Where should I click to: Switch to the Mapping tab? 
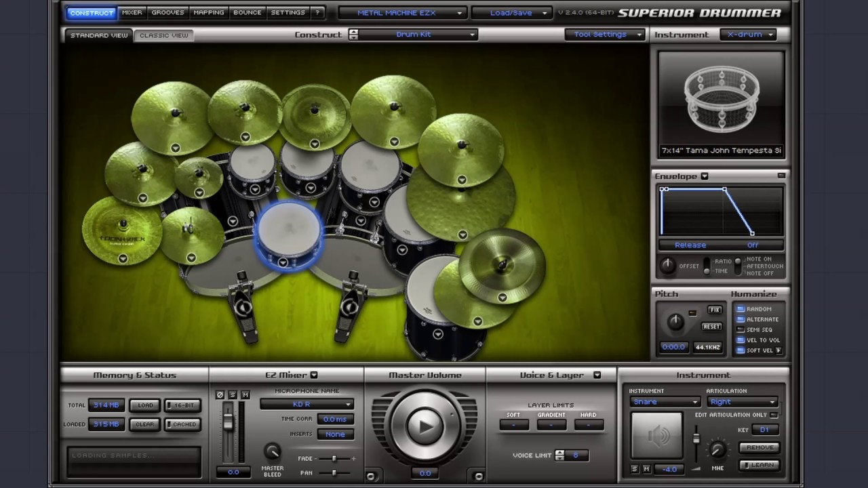209,12
